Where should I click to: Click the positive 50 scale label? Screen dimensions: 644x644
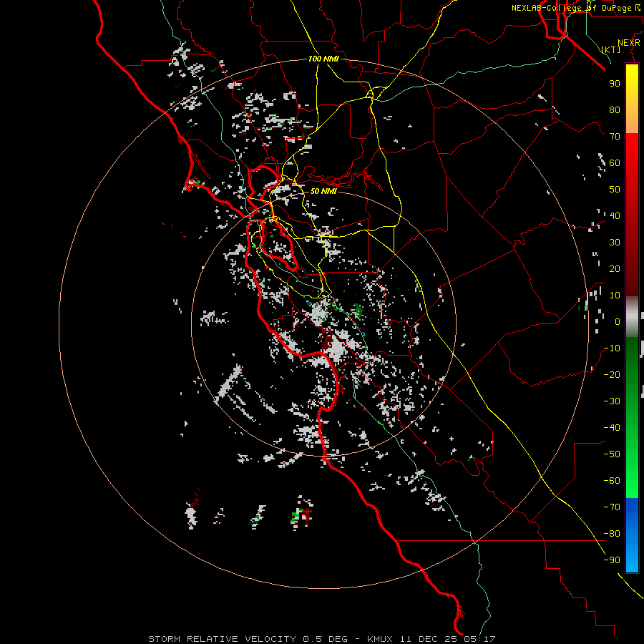coord(615,190)
